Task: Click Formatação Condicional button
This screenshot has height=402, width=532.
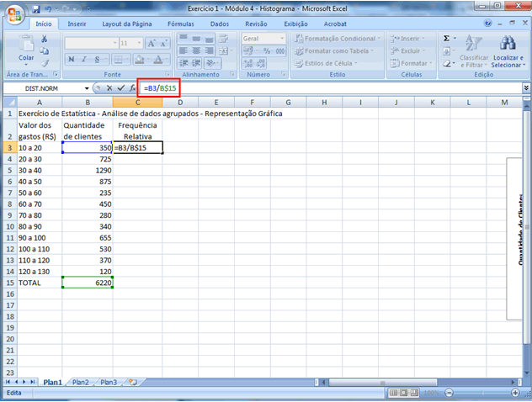Action: click(x=338, y=39)
